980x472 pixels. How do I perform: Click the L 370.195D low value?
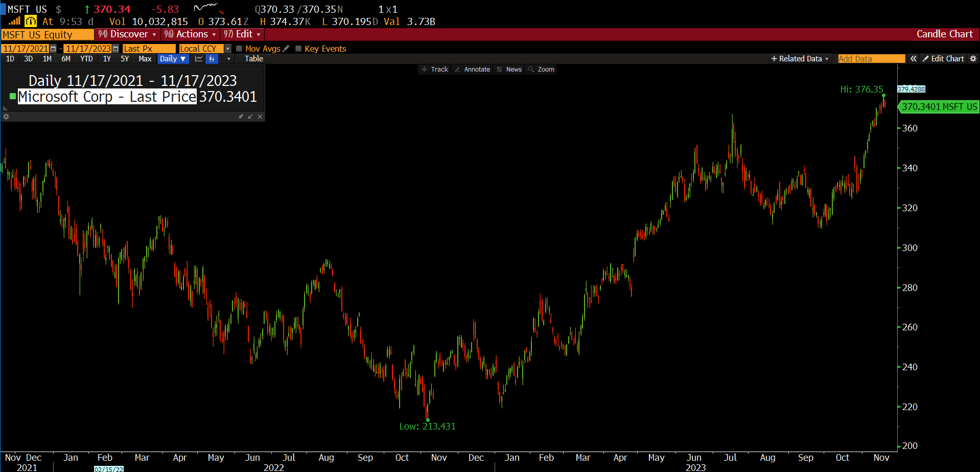[350, 21]
